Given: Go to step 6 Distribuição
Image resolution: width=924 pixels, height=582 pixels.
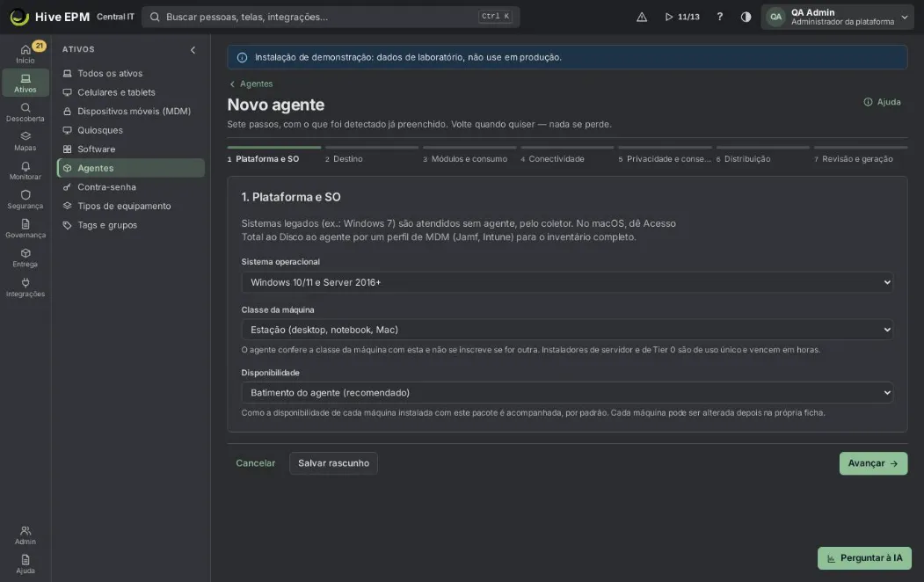Looking at the screenshot, I should (762, 155).
